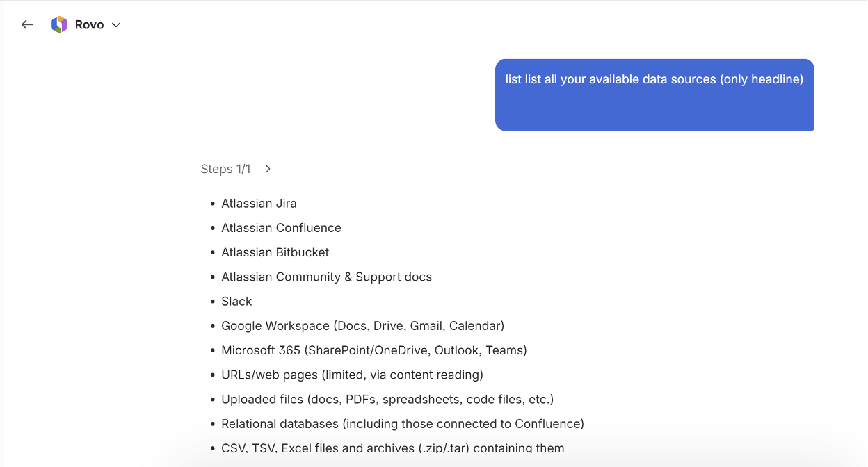Expand the Steps 1/1 chevron arrow
This screenshot has width=868, height=467.
coord(268,169)
